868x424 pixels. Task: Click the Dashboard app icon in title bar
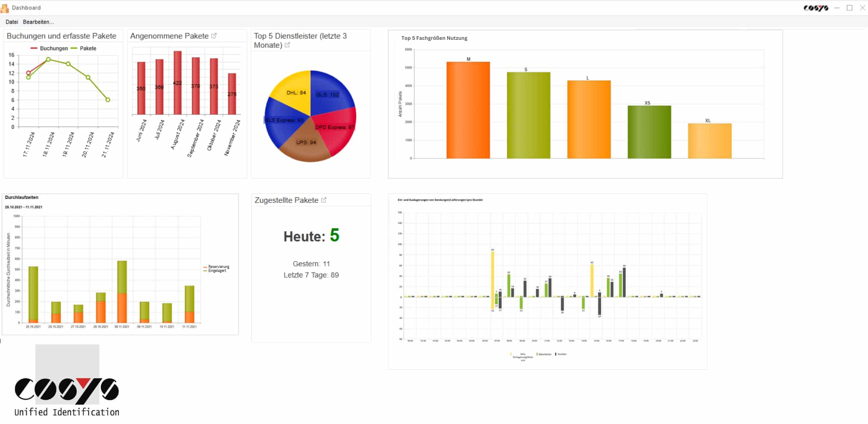point(5,8)
